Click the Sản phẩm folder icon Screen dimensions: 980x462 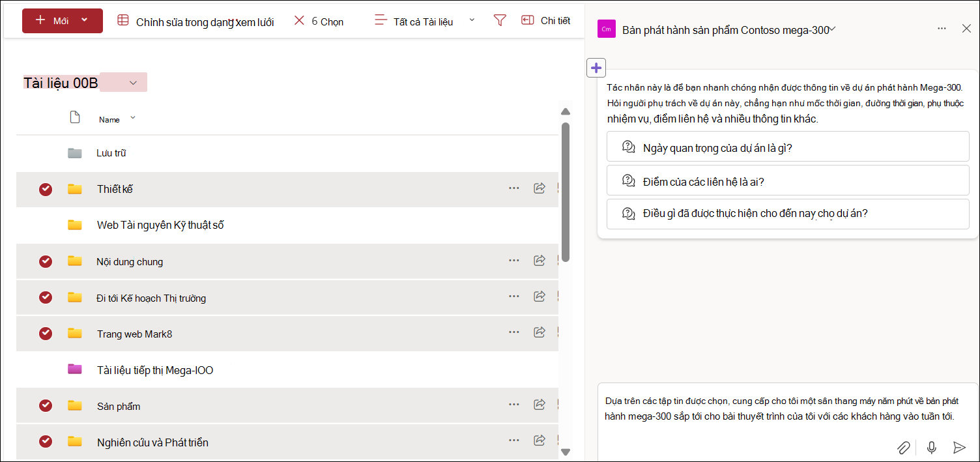click(x=75, y=405)
